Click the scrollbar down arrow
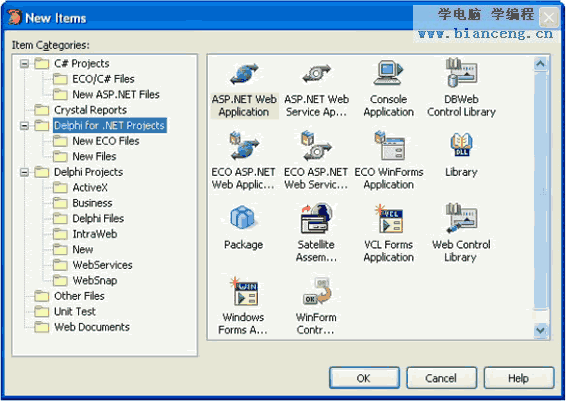Image resolution: width=566 pixels, height=401 pixels. [x=540, y=330]
